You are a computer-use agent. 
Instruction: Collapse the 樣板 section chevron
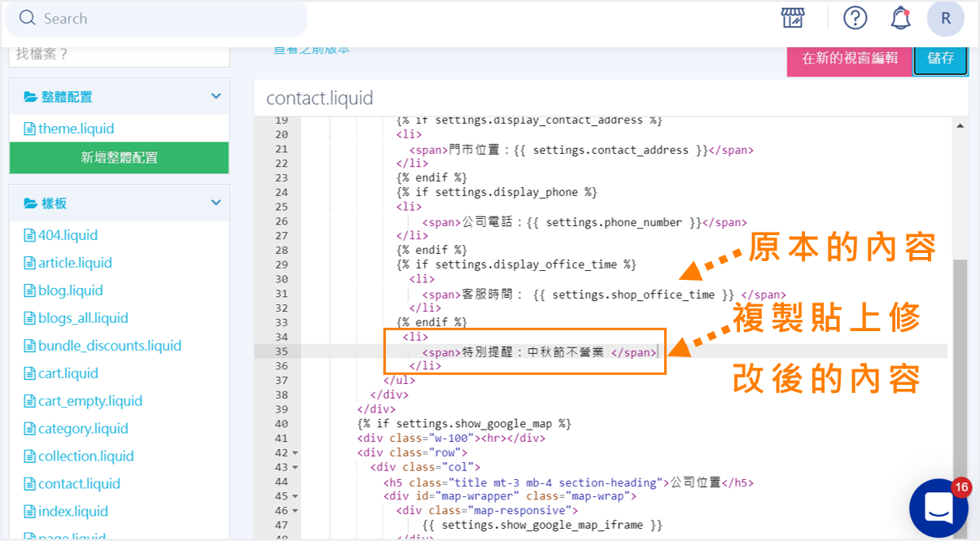(x=216, y=203)
